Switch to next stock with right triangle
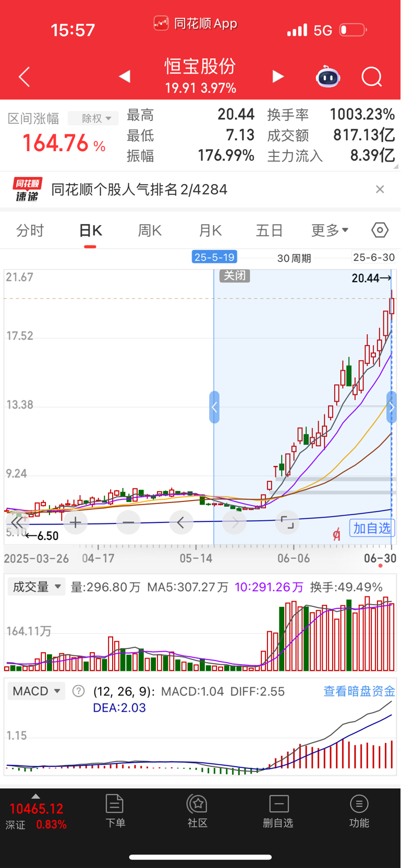Image resolution: width=401 pixels, height=868 pixels. (x=278, y=77)
